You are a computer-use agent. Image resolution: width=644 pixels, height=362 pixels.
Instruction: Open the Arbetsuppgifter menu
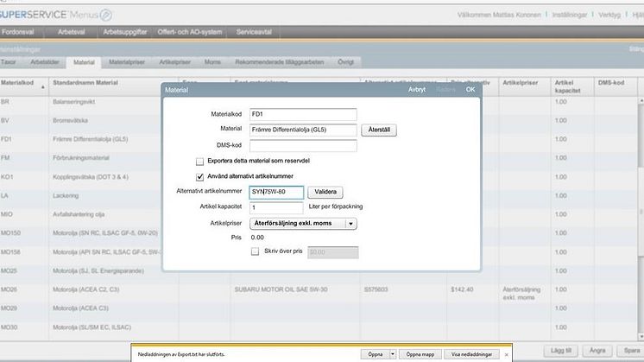click(125, 32)
